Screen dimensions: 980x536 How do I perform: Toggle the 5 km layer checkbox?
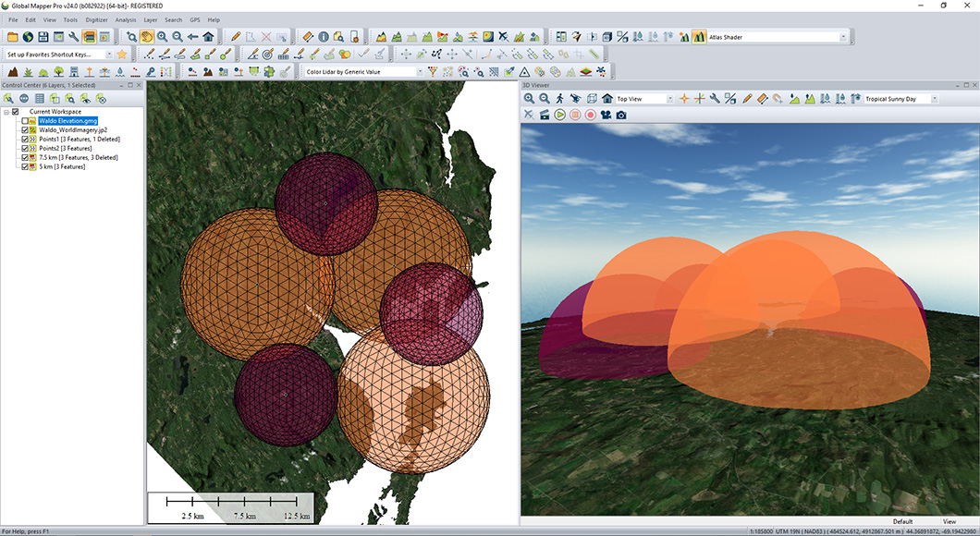point(26,167)
